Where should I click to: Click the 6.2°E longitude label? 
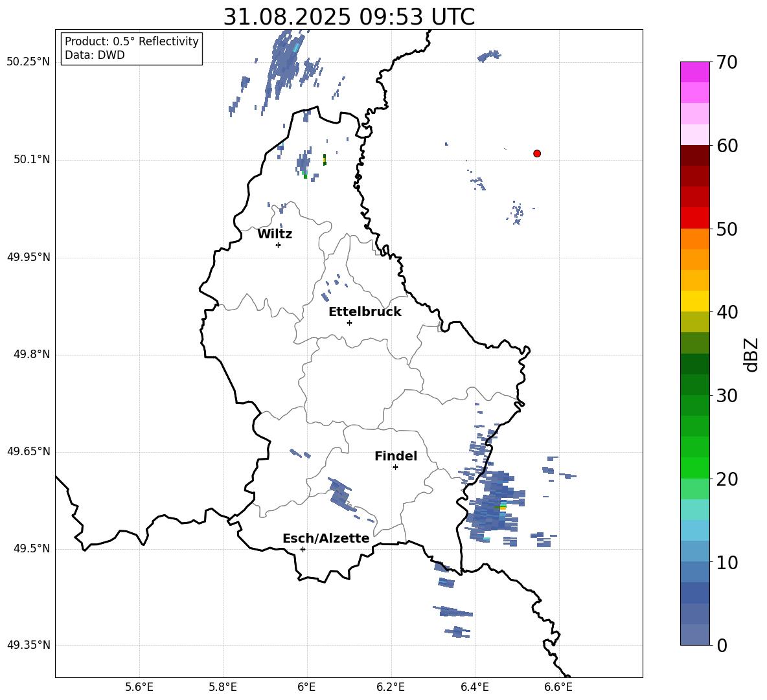[x=391, y=687]
